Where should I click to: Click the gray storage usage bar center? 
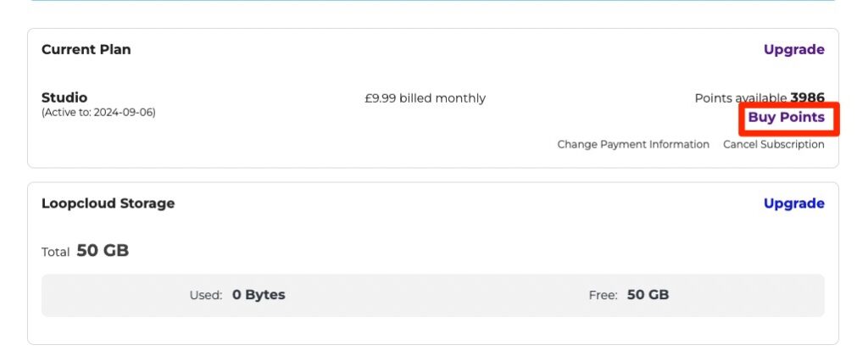[x=432, y=296]
